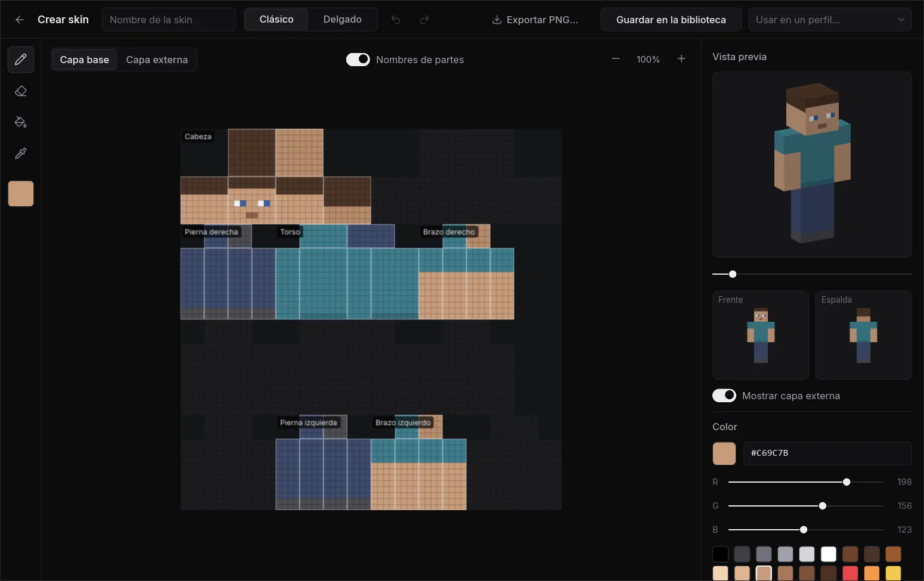Click the Espalda preview thumbnail

(x=863, y=335)
